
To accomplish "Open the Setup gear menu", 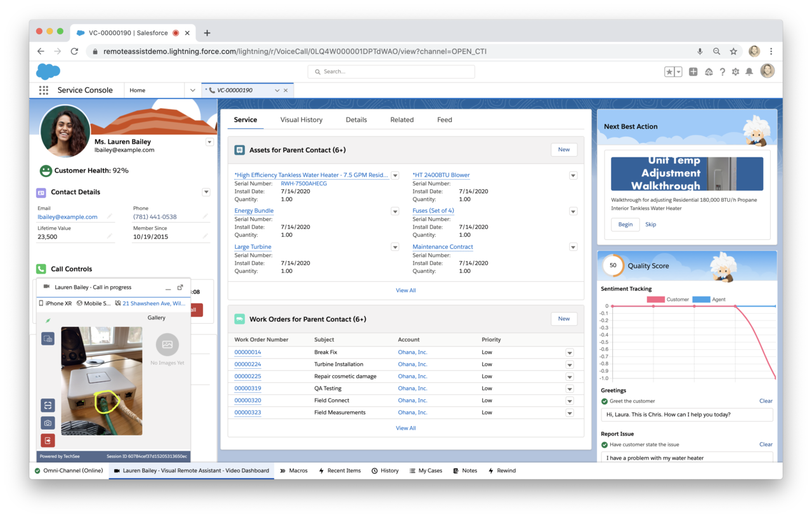I will click(735, 72).
